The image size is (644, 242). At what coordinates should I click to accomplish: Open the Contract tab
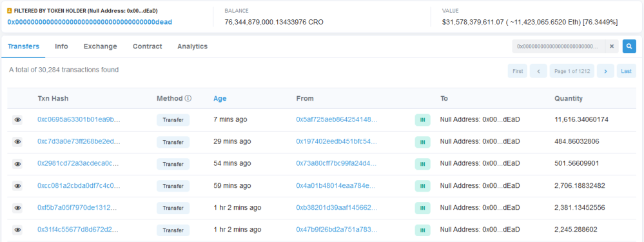(x=147, y=46)
